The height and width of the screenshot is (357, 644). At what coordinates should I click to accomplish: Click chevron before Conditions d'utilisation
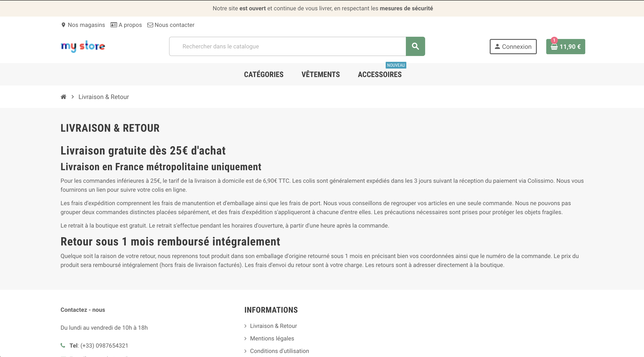246,351
